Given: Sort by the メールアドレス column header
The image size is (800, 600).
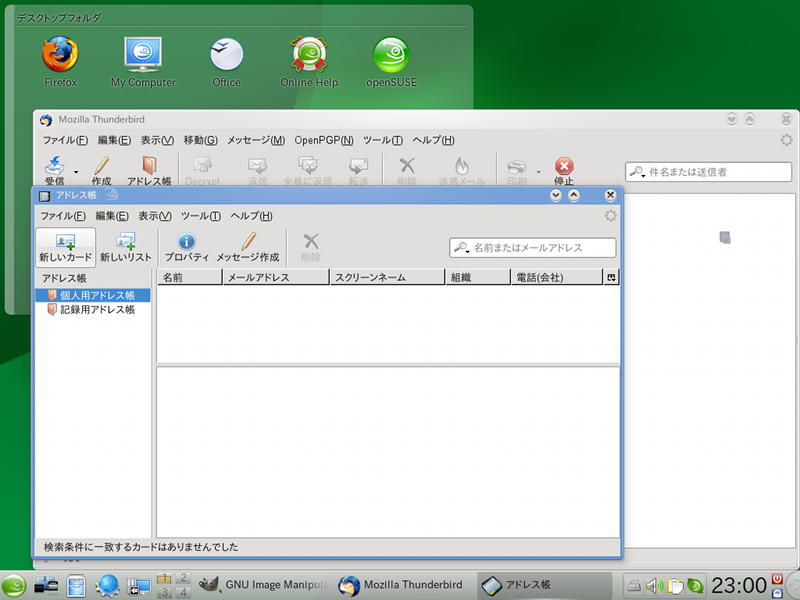Looking at the screenshot, I should (275, 278).
